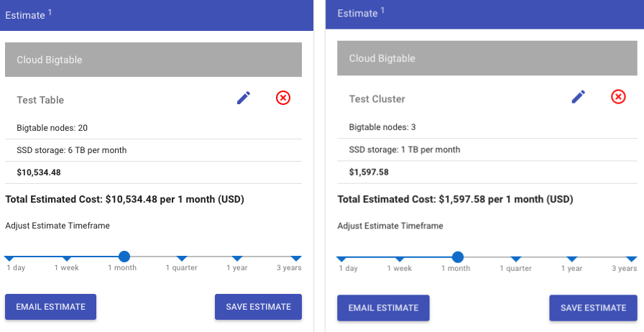Image resolution: width=644 pixels, height=332 pixels.
Task: Select 3 years on right timeframe slider
Action: 632,259
